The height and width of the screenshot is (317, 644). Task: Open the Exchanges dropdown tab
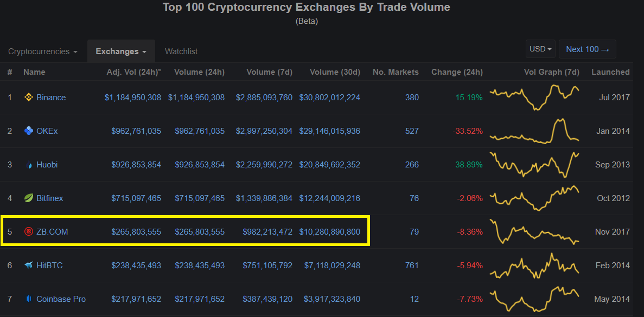[121, 51]
